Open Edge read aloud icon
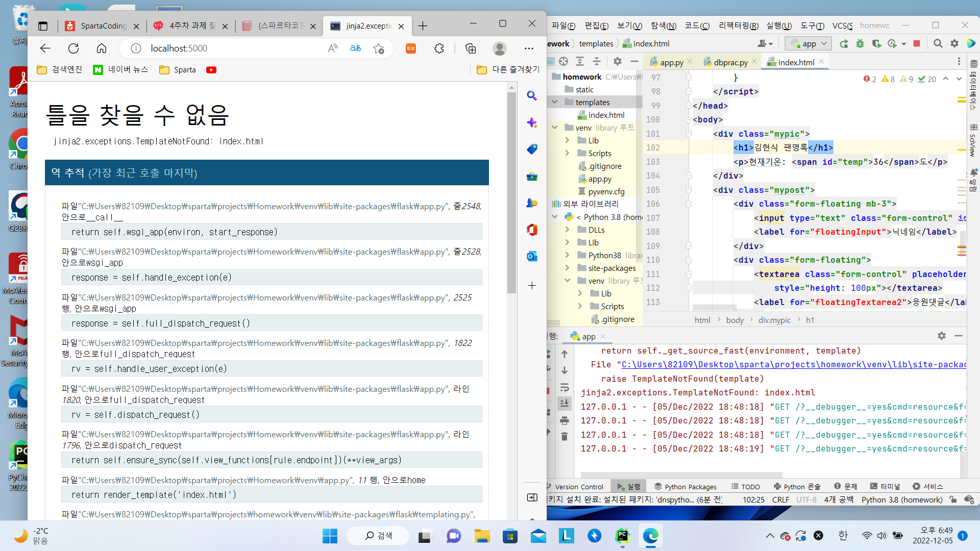980x551 pixels. click(333, 48)
